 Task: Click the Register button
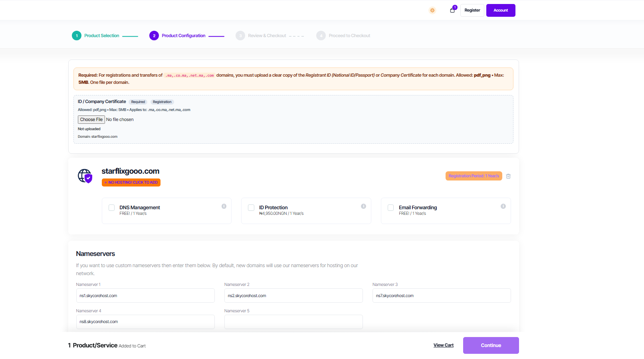472,10
